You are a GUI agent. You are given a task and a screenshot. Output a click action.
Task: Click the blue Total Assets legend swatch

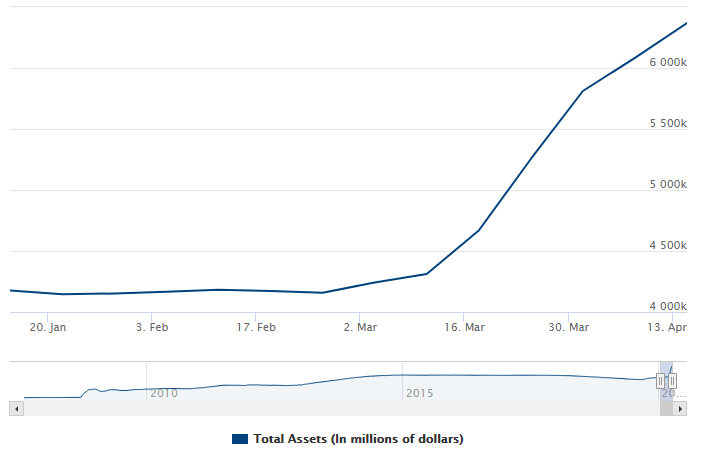point(239,439)
